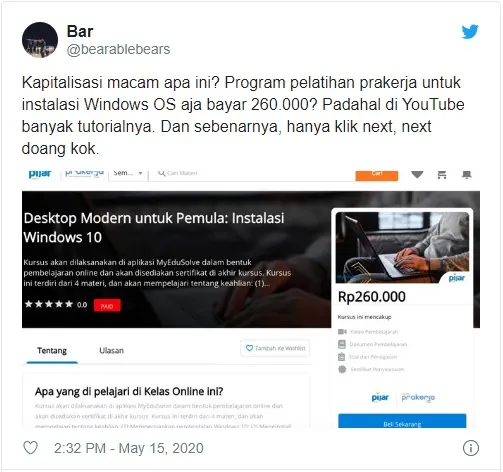Like the tweet with heart icon

[x=30, y=448]
